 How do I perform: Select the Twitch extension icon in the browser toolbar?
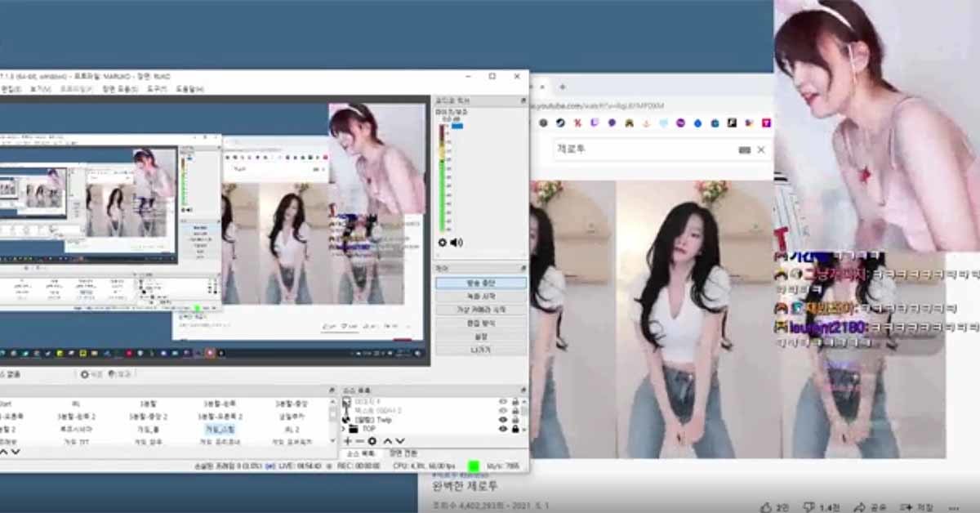[592, 123]
